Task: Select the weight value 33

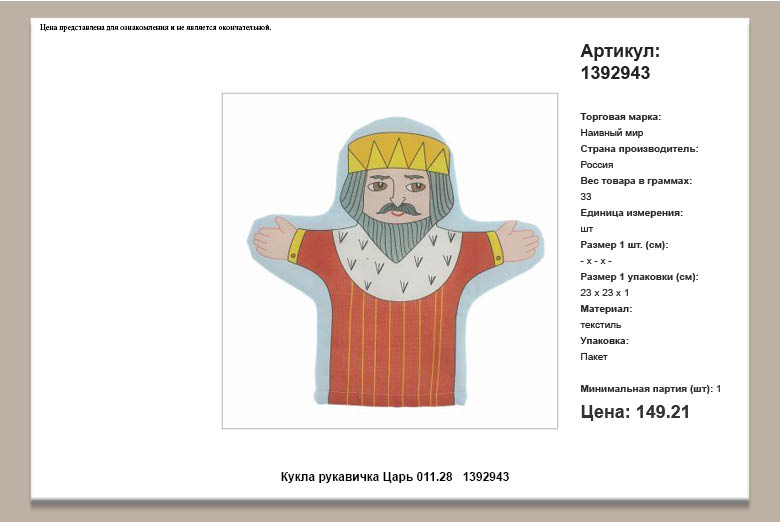Action: tap(586, 197)
